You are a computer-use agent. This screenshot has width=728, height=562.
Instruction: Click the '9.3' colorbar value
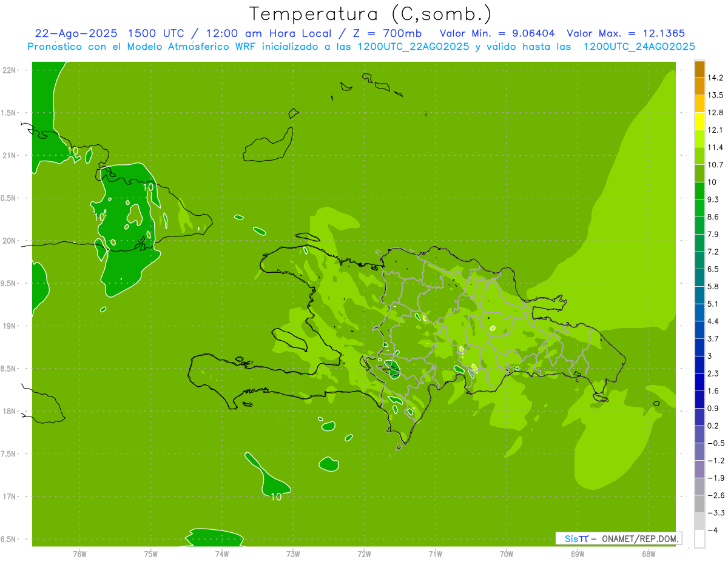(x=713, y=199)
